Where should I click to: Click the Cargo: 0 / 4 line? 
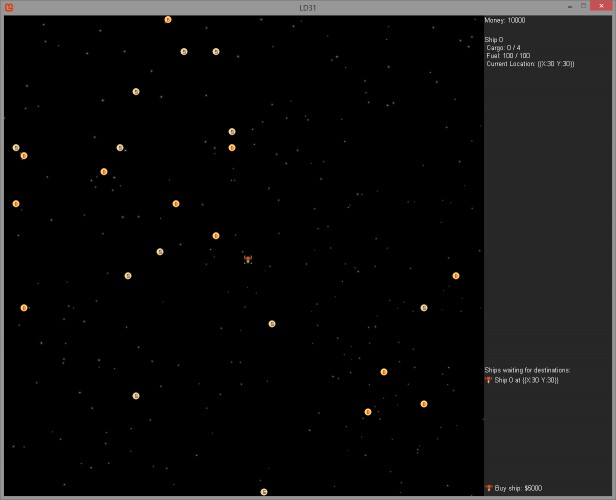[504, 48]
